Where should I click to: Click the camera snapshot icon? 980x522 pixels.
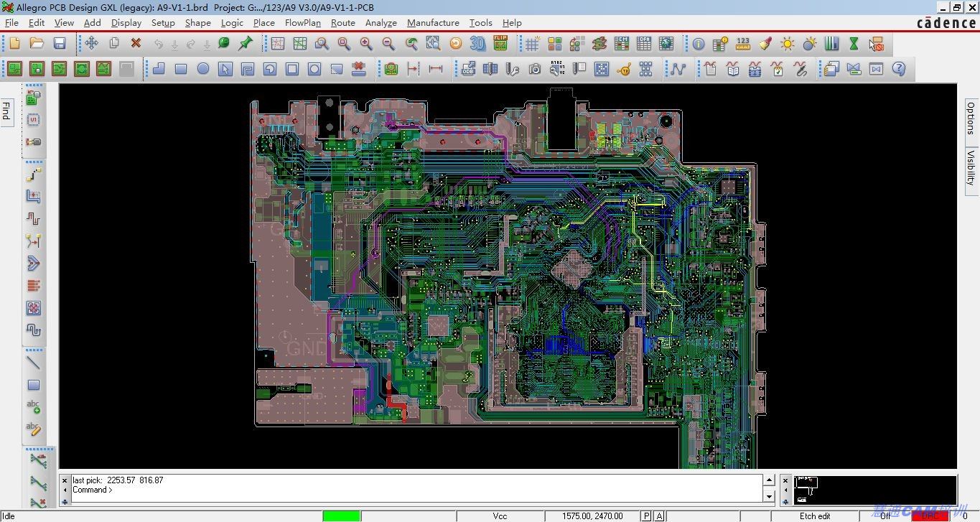pos(535,69)
